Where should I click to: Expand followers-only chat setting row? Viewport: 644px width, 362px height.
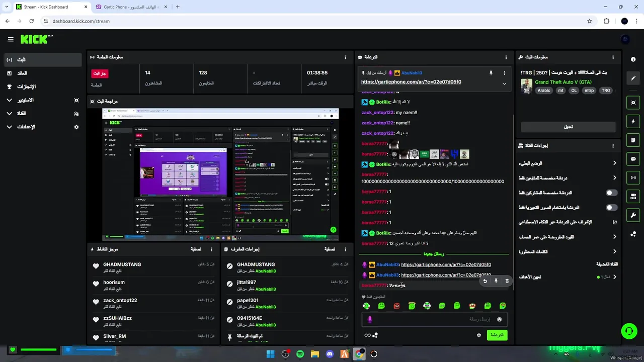(568, 177)
